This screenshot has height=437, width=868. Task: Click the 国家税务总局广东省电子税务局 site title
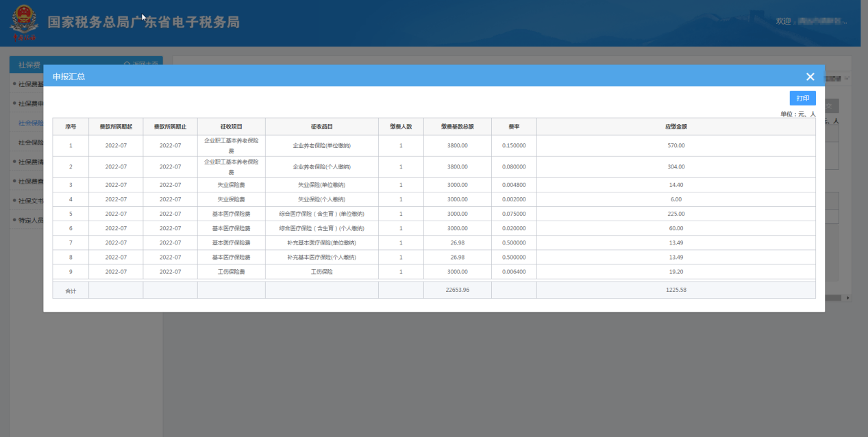[x=143, y=23]
